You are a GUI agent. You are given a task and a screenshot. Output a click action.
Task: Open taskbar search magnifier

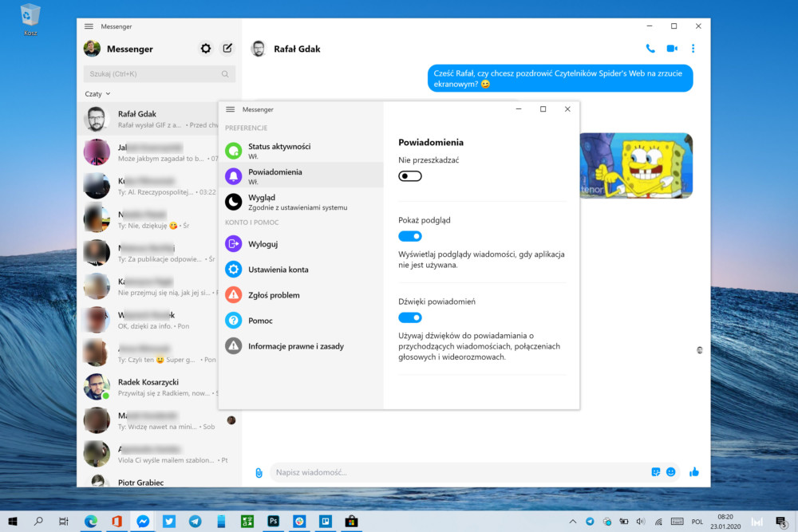38,521
